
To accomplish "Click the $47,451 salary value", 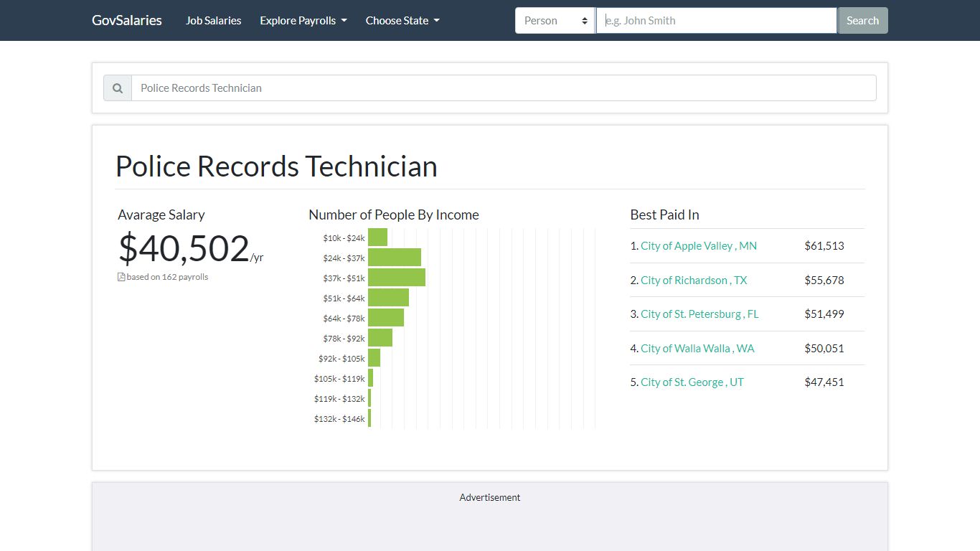I will (x=824, y=382).
